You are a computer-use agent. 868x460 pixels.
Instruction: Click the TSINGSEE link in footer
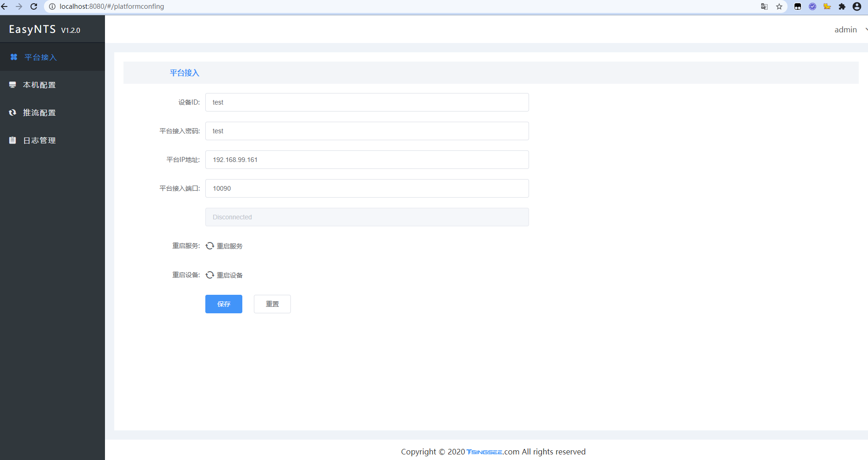[x=484, y=452]
